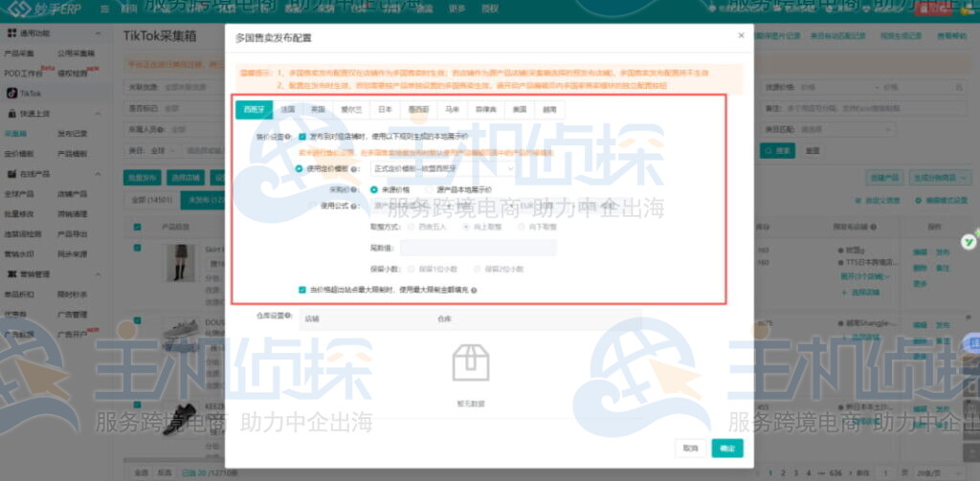Switch to the 日本 tab
Viewport: 980px width, 481px height.
tap(385, 109)
